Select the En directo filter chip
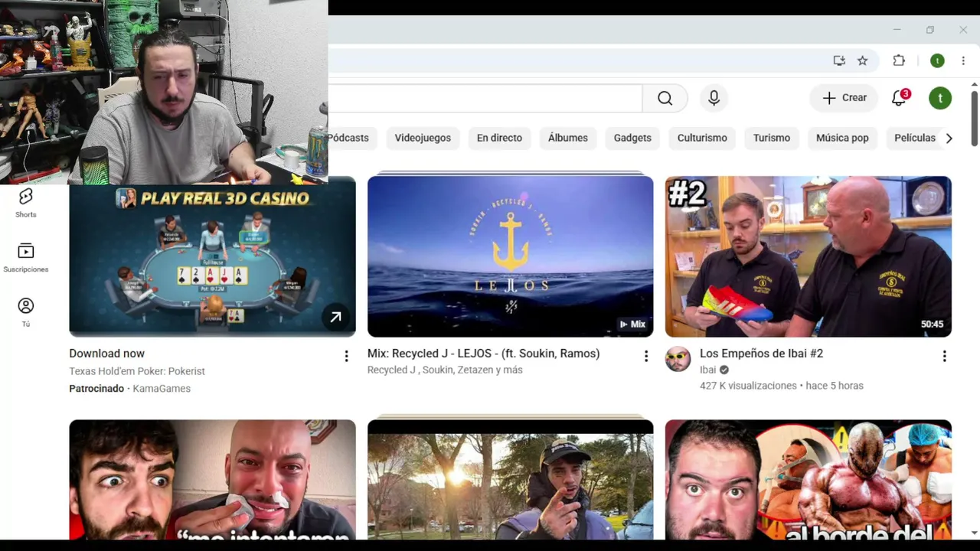 [x=499, y=138]
